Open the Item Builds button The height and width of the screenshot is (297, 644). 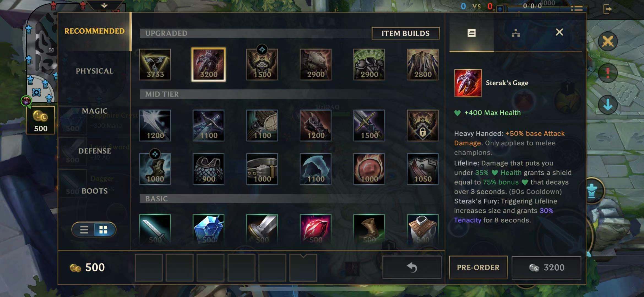[405, 33]
